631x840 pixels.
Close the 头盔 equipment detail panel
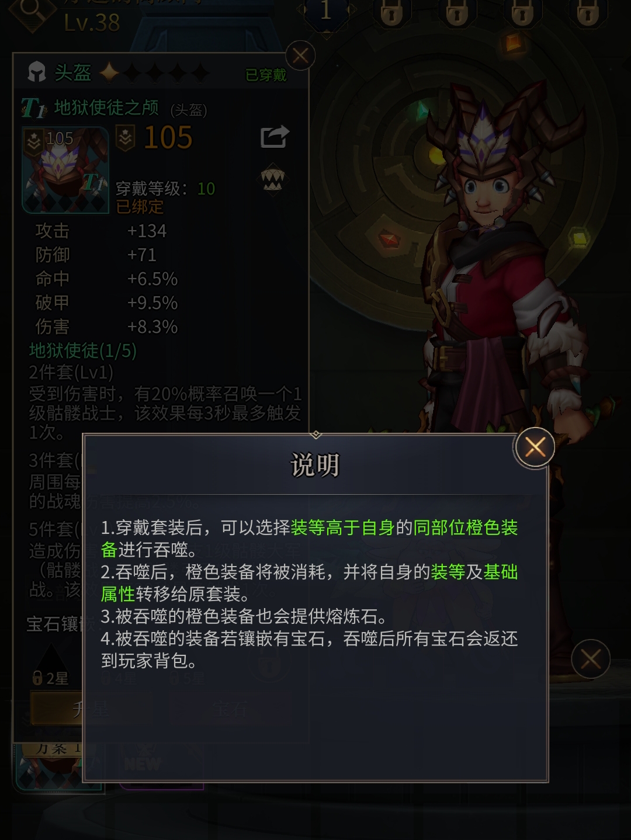300,56
